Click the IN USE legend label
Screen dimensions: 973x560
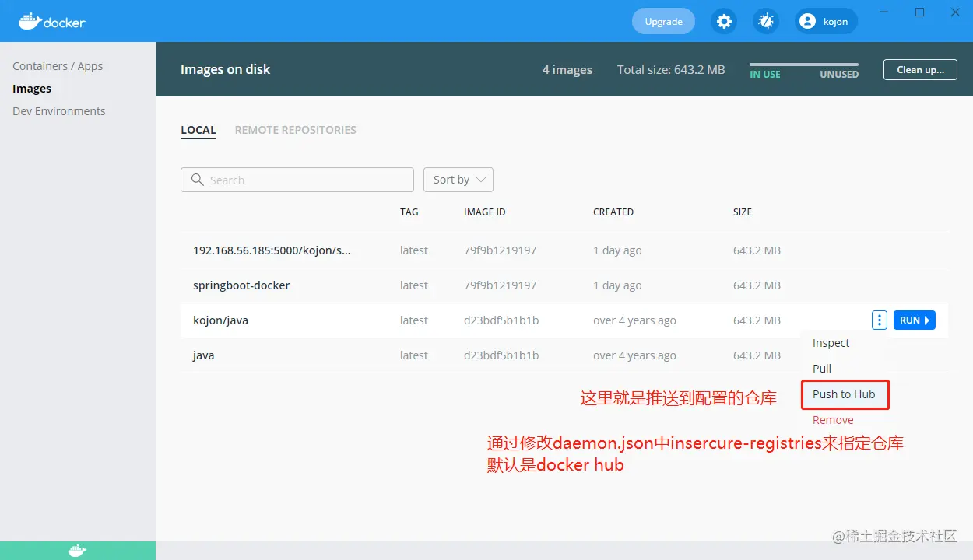click(x=765, y=75)
